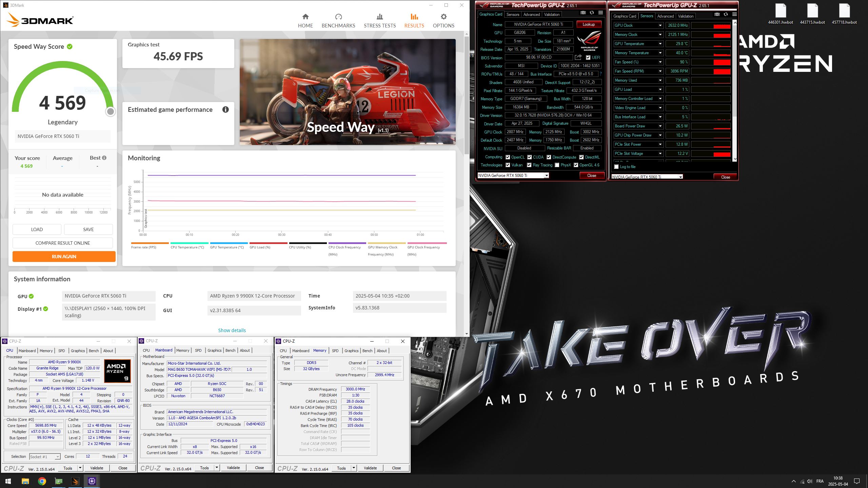The image size is (868, 488).
Task: Toggle the CUDA checkbox
Action: 529,157
